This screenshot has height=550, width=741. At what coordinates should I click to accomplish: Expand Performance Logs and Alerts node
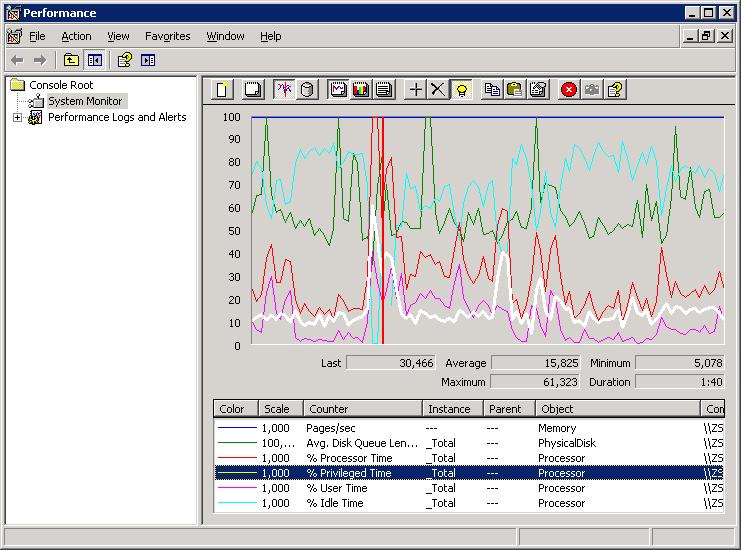[x=17, y=117]
